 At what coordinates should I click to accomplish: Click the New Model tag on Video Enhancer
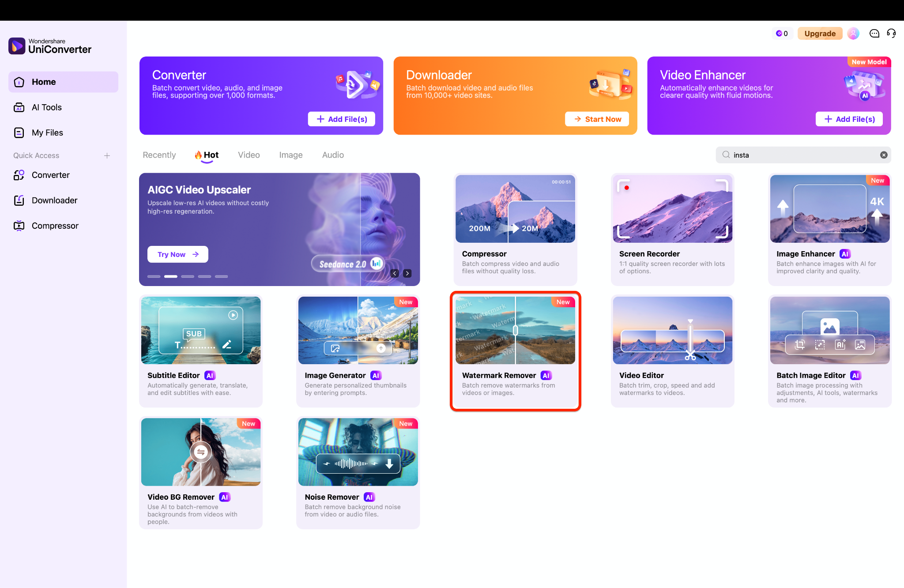coord(869,62)
